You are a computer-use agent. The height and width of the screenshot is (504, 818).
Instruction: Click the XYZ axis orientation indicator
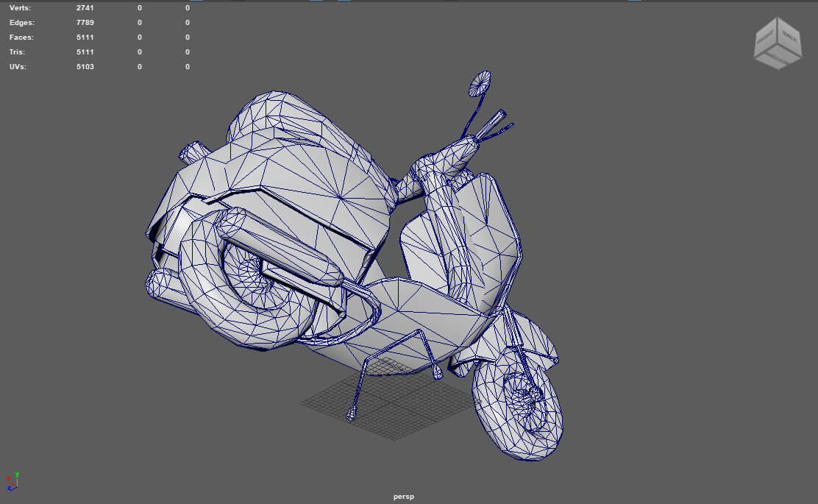13,481
